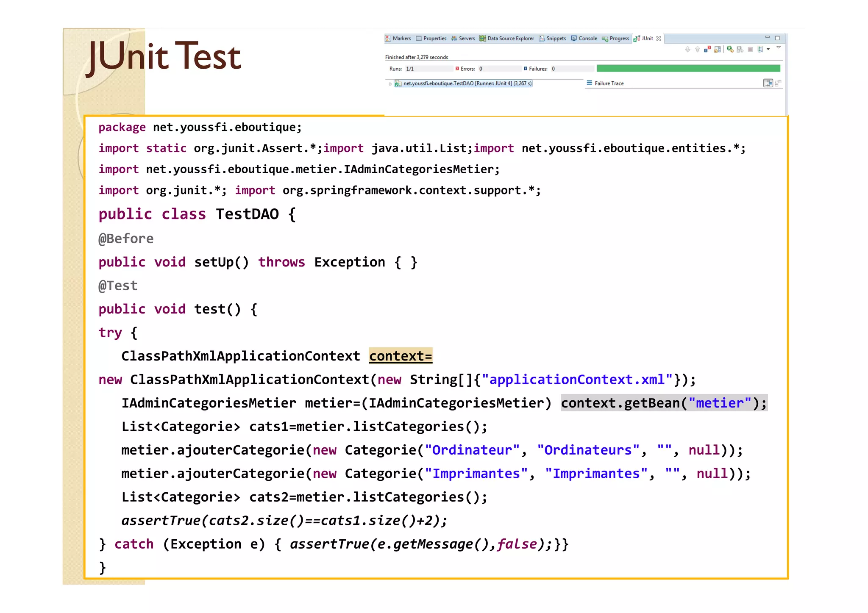Click the Next Failed Test arrow
The width and height of the screenshot is (868, 613).
click(x=687, y=49)
